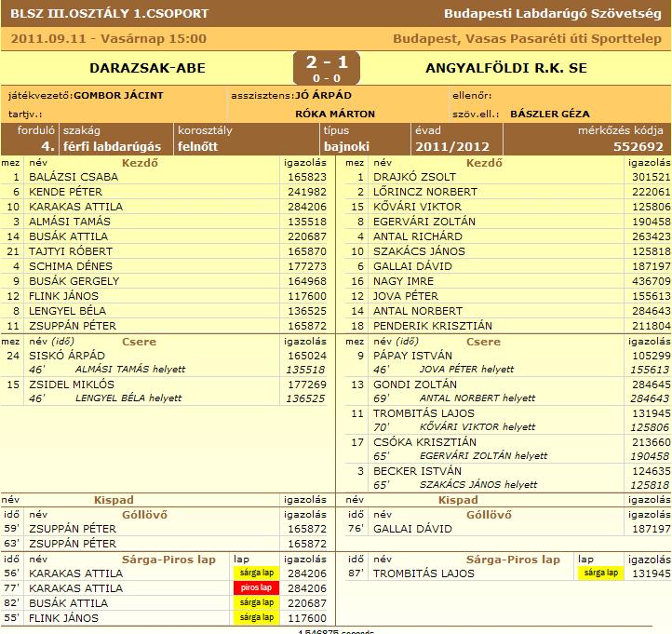The image size is (672, 634).
Task: Click the BLSZ III.OSZTÁLY 1.CSOPORT heading
Action: point(109,13)
